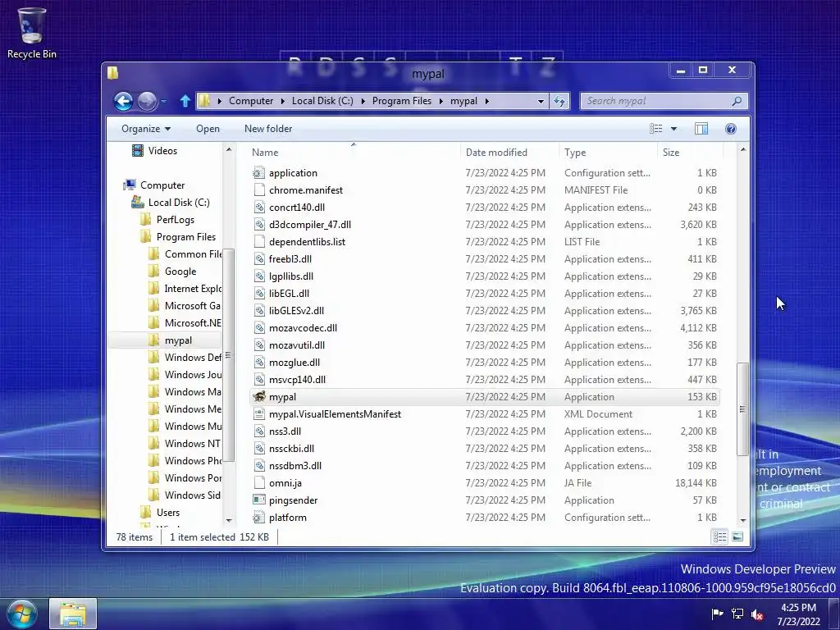Click the muted volume tray icon

point(757,614)
